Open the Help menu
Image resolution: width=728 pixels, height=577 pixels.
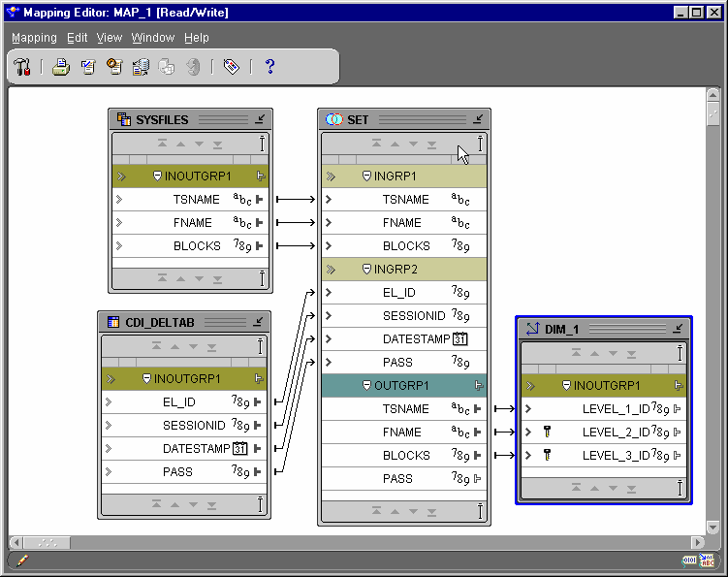[197, 38]
